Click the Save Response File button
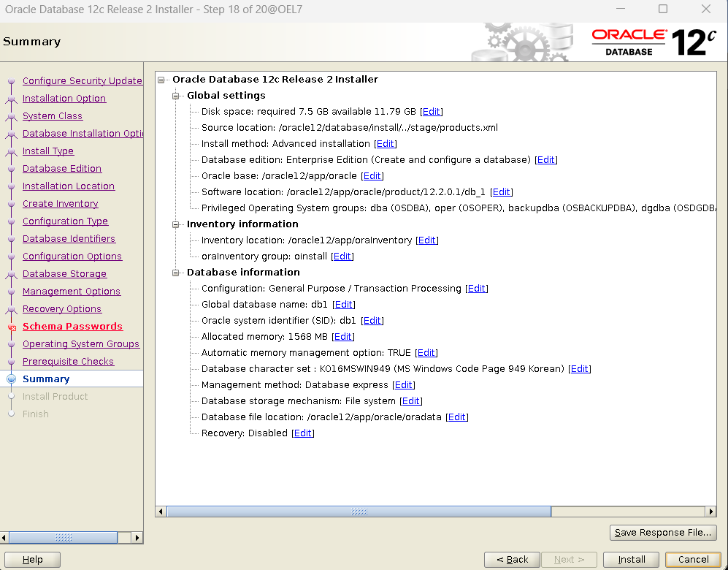This screenshot has width=728, height=570. click(663, 533)
